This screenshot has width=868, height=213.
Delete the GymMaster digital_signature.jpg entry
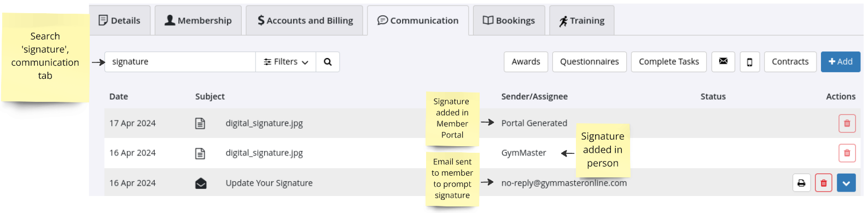click(x=847, y=153)
